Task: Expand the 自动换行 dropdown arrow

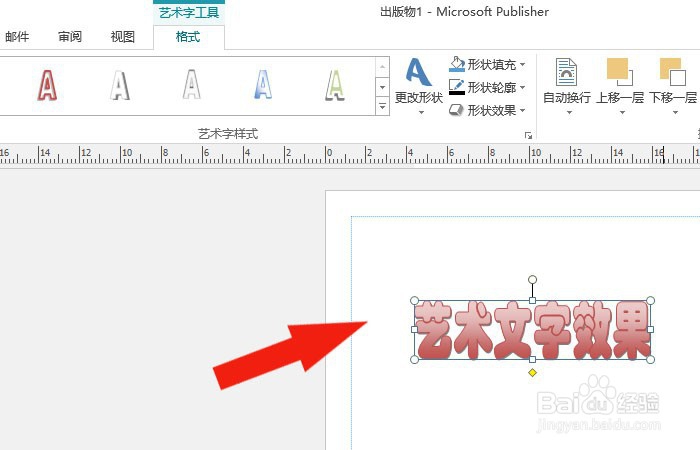Action: coord(569,112)
